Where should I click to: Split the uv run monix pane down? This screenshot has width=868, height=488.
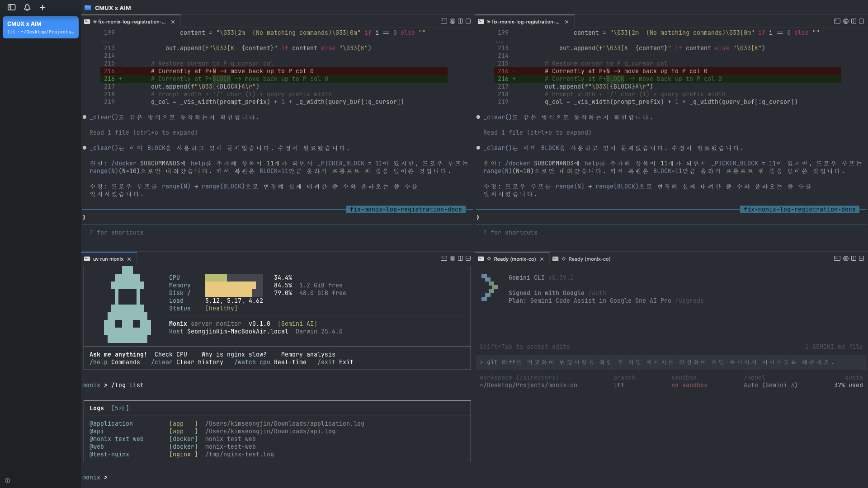click(x=468, y=258)
